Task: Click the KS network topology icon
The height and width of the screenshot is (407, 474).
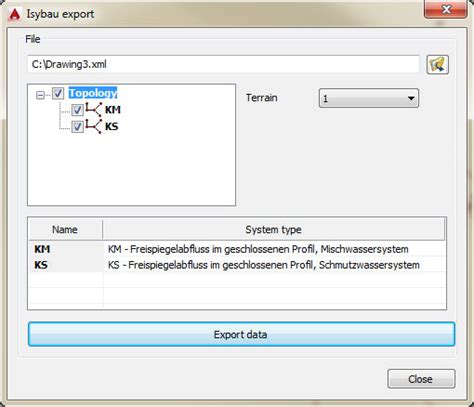Action: pyautogui.click(x=93, y=126)
